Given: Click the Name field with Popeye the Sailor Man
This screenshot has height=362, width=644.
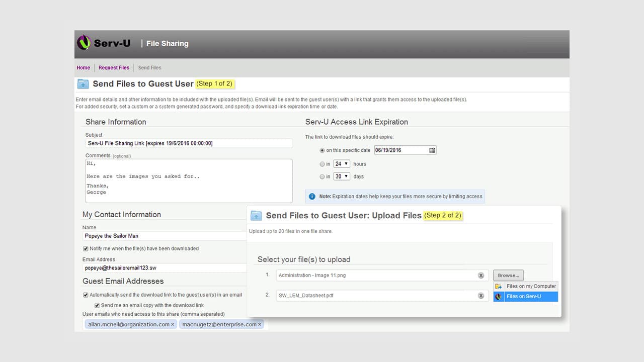Looking at the screenshot, I should 165,236.
